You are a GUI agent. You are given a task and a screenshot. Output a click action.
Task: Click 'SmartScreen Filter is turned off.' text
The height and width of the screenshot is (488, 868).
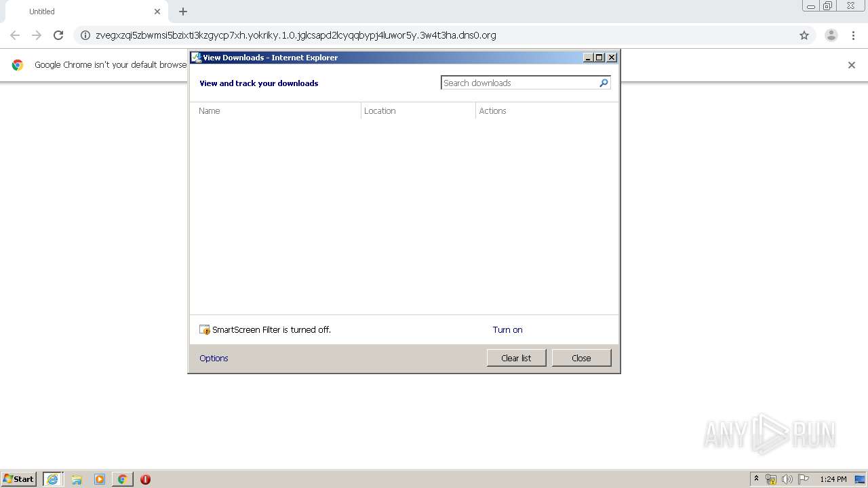coord(271,330)
